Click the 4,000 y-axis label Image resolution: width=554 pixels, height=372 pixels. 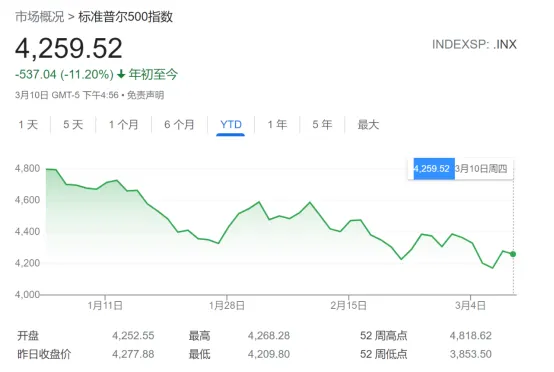[28, 294]
